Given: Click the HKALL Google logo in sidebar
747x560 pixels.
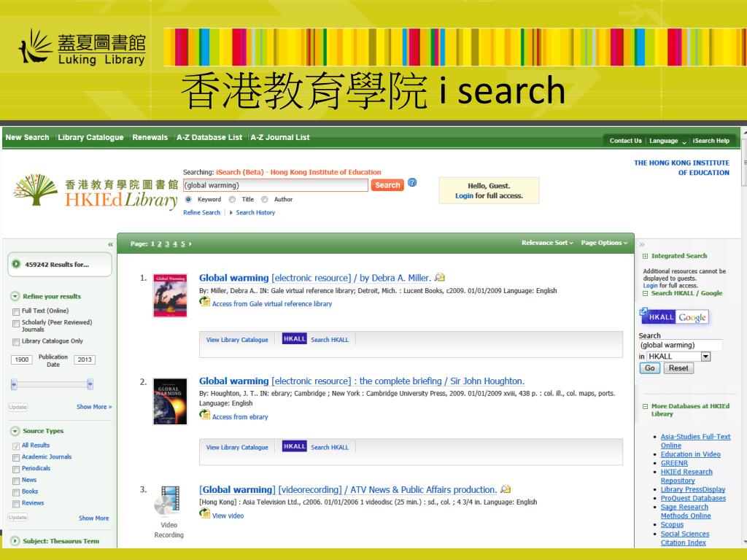Looking at the screenshot, I should 674,316.
